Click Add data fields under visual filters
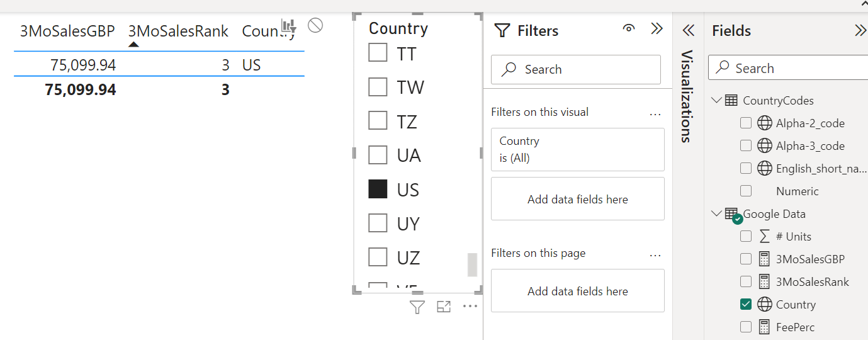 [x=578, y=199]
